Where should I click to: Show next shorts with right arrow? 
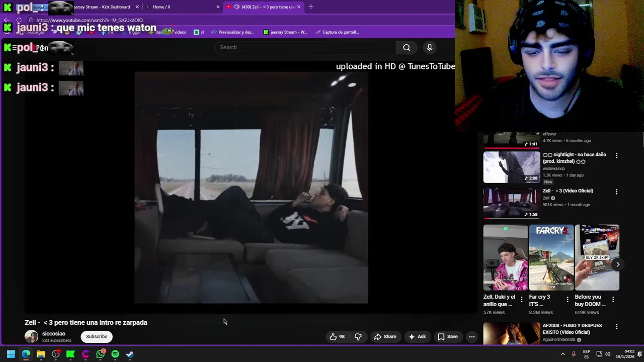click(617, 264)
